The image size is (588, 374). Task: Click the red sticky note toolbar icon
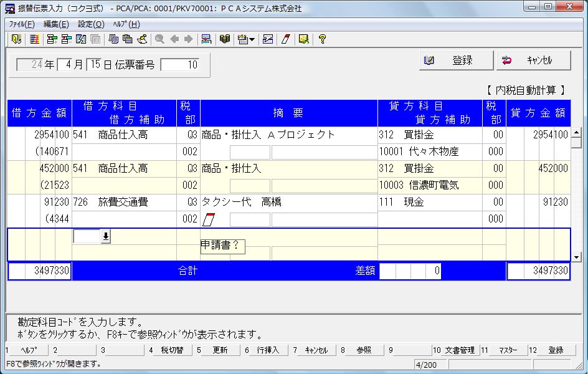[x=286, y=39]
